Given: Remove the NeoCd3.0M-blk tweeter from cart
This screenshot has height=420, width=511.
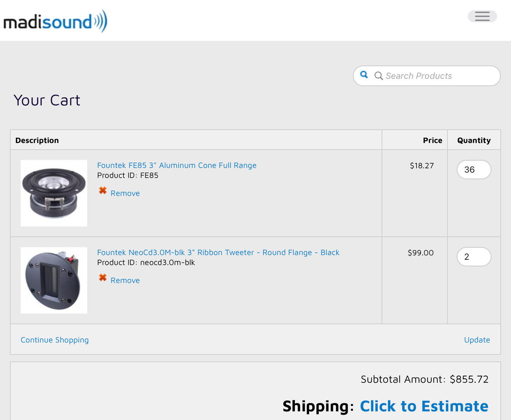Looking at the screenshot, I should pyautogui.click(x=125, y=280).
